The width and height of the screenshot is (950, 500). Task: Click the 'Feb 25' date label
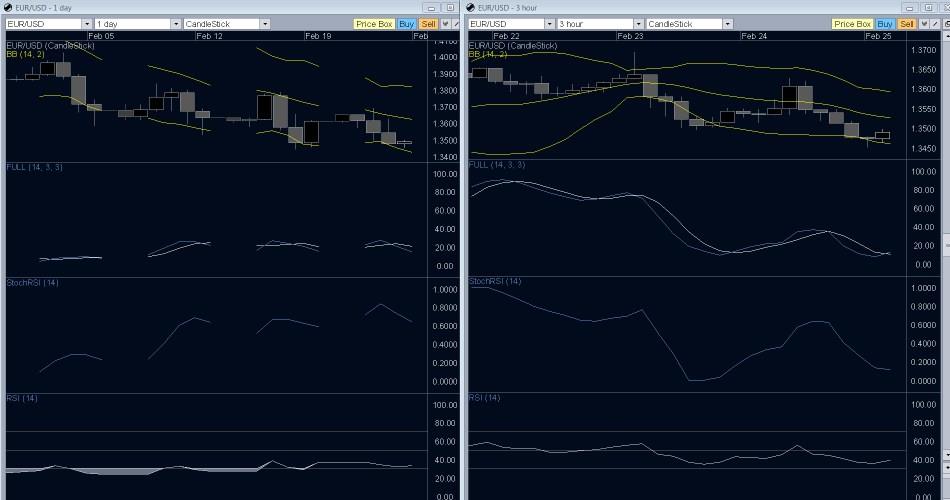click(879, 36)
